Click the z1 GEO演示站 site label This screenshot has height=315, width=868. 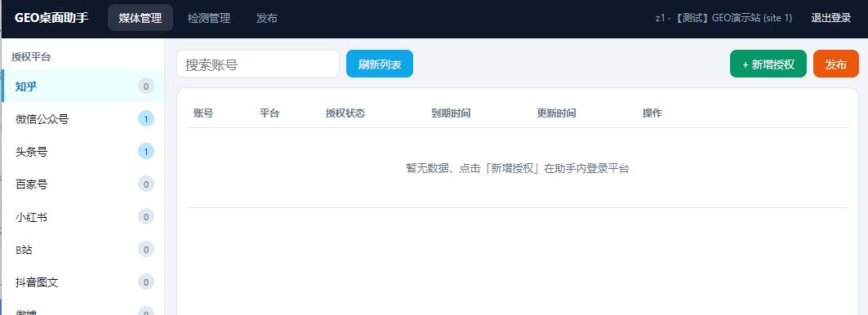(723, 18)
